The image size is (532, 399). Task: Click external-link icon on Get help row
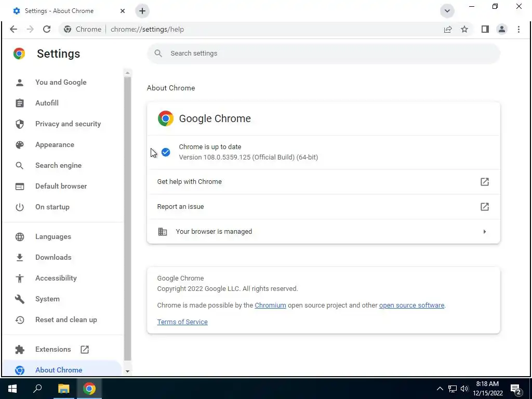tap(485, 181)
